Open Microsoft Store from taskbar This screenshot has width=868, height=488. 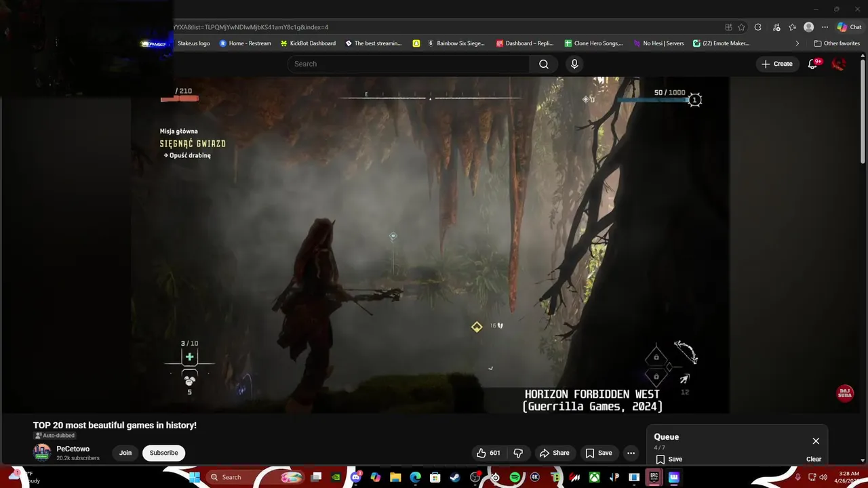(x=435, y=477)
